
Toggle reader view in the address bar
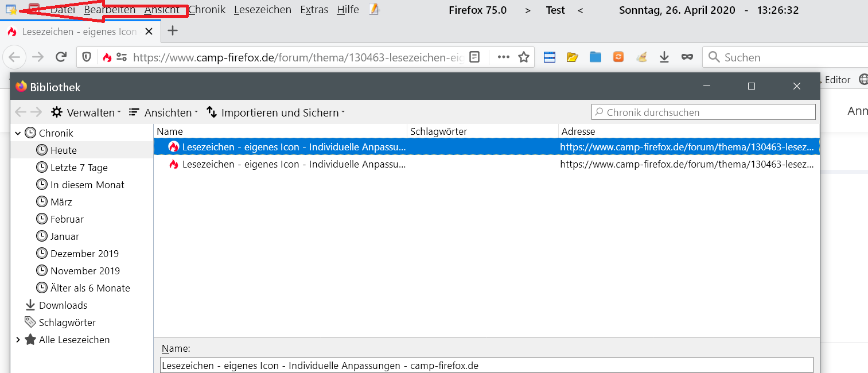click(474, 57)
